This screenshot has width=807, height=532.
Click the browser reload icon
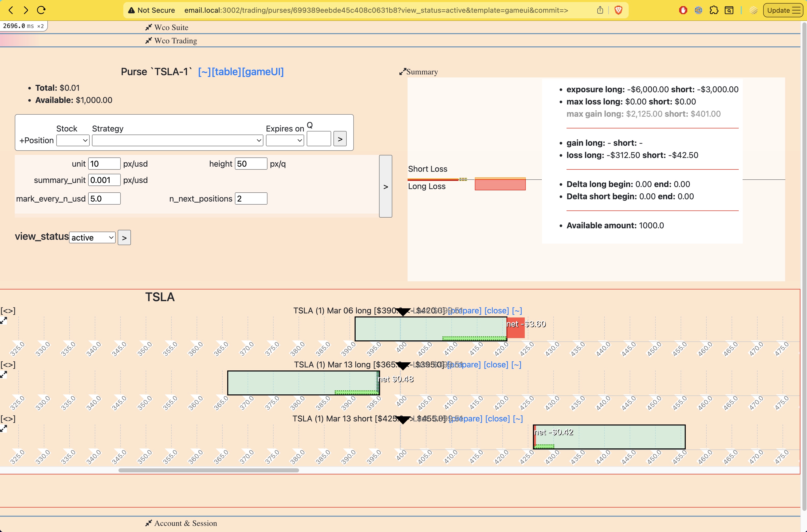41,10
